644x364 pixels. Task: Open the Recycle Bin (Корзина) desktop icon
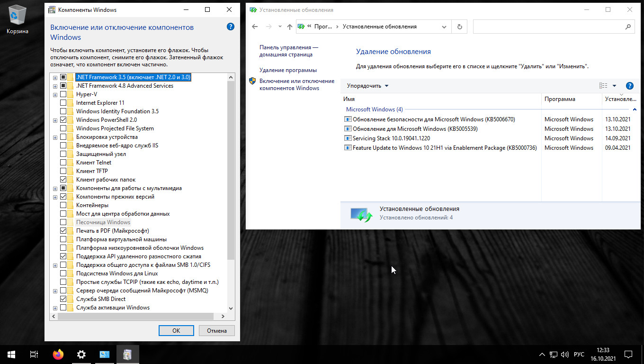pyautogui.click(x=18, y=20)
